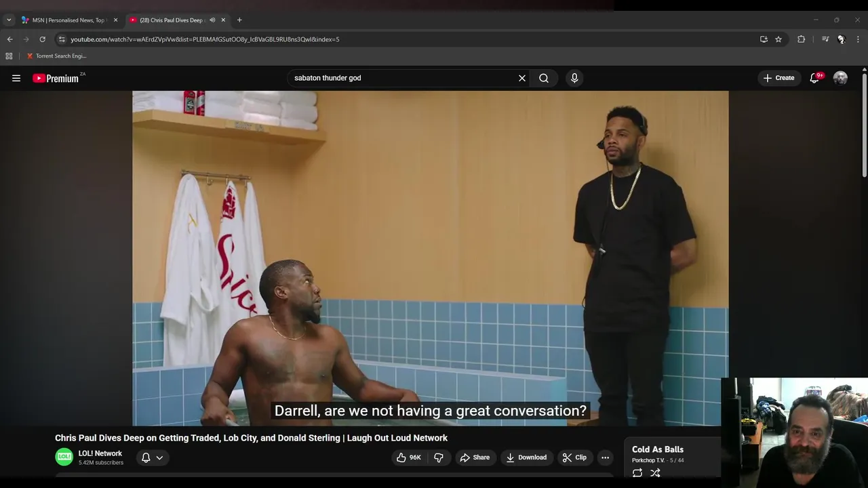Screen dimensions: 868x488
Task: Open the YouTube hamburger guide menu
Action: [16, 78]
